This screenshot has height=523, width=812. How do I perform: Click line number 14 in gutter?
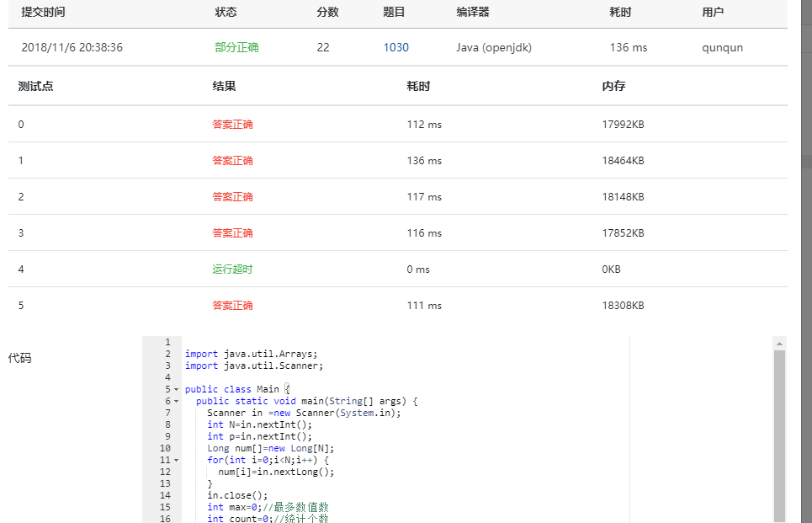point(165,495)
